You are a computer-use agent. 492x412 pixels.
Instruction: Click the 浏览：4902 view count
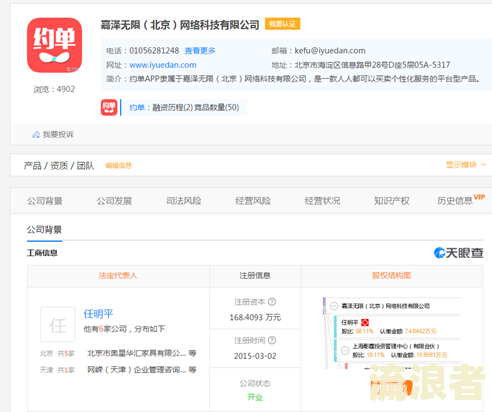click(54, 89)
